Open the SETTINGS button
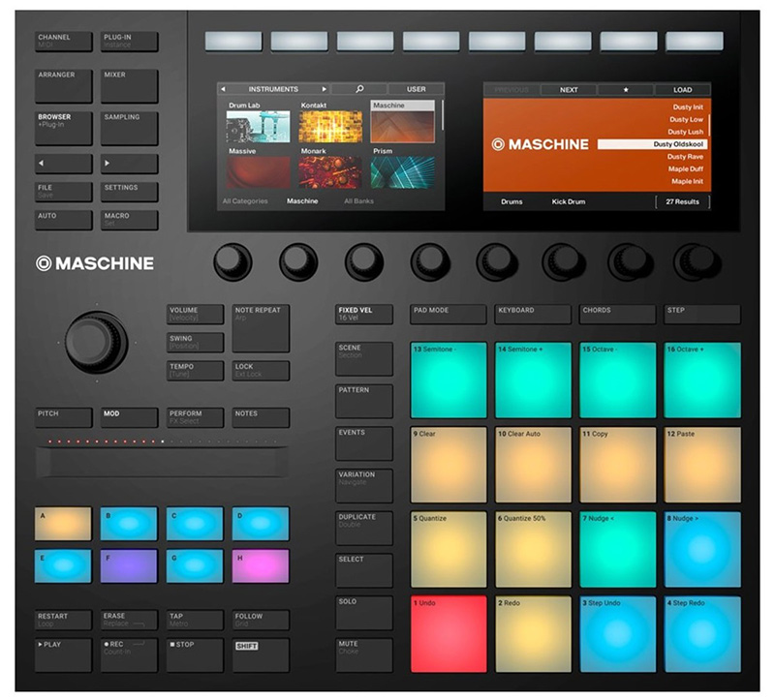Image resolution: width=775 pixels, height=700 pixels. (129, 192)
